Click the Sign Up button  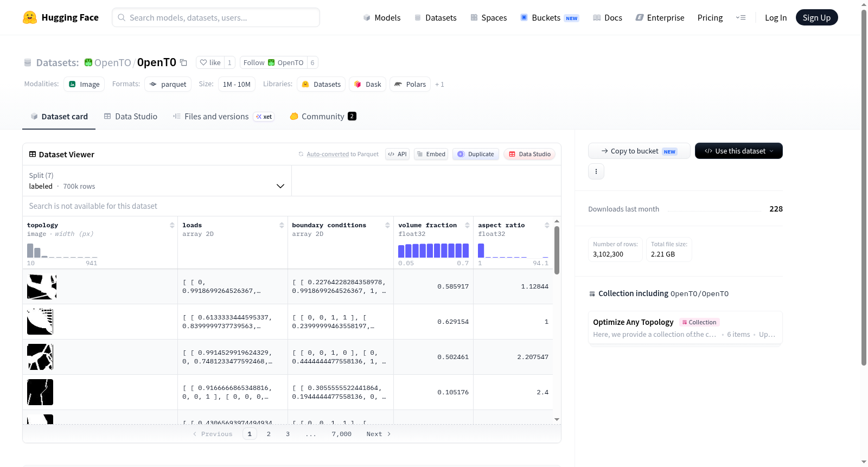tap(816, 17)
